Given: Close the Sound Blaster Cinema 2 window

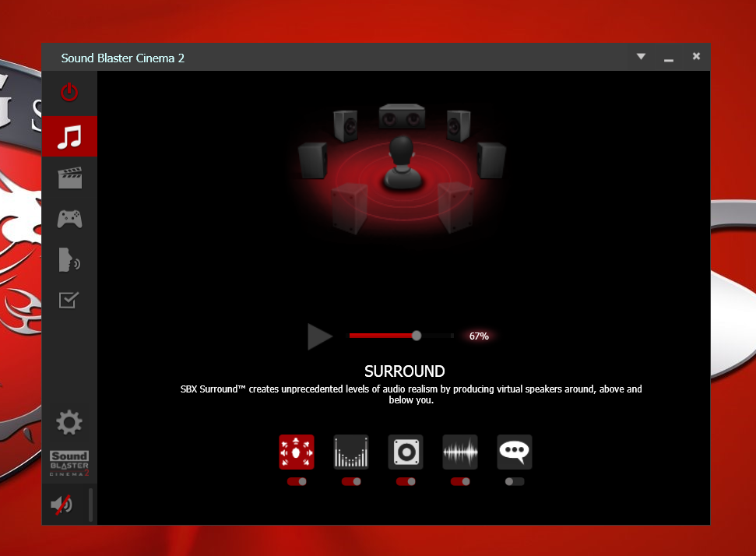Looking at the screenshot, I should click(x=696, y=56).
